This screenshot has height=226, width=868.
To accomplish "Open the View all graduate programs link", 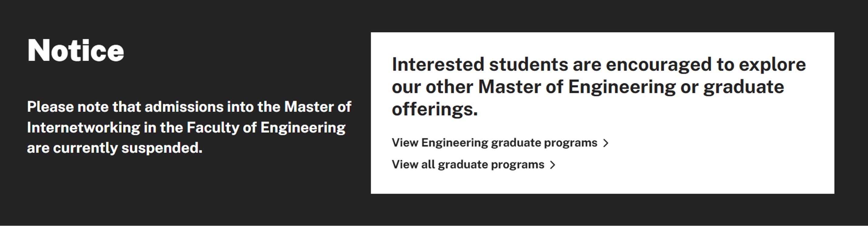I will (468, 165).
